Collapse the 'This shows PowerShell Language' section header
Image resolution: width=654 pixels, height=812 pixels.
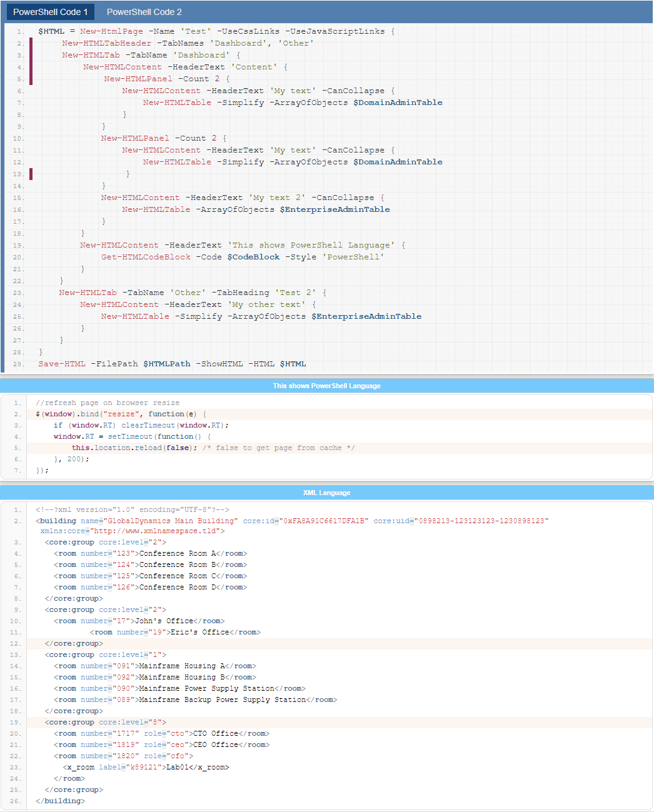[326, 386]
